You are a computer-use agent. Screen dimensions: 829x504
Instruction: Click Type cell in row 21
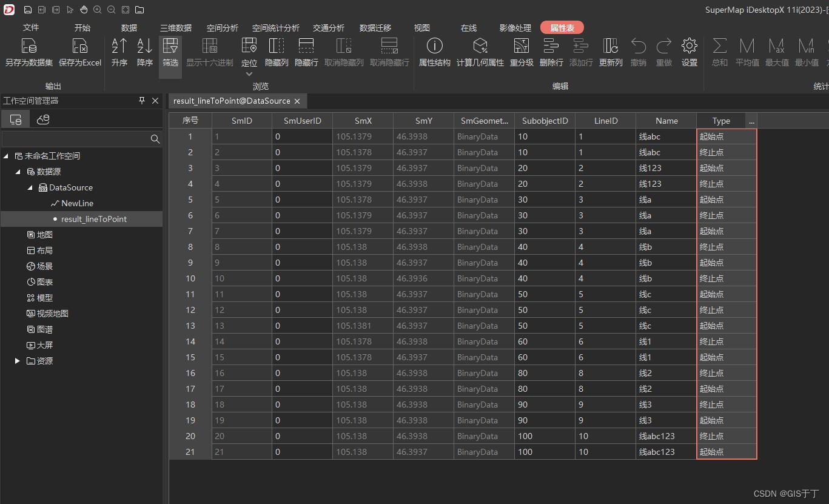[727, 452]
